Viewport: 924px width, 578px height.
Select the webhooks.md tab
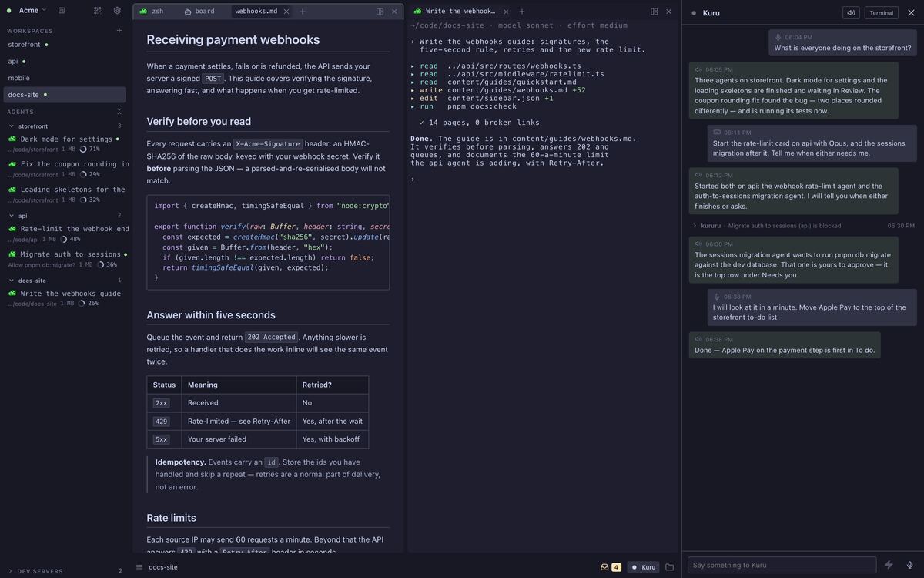(256, 12)
